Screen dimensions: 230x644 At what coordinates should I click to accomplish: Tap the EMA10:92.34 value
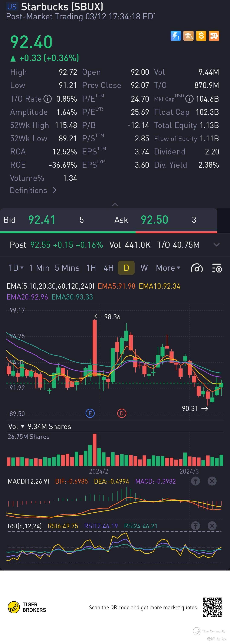tap(160, 286)
